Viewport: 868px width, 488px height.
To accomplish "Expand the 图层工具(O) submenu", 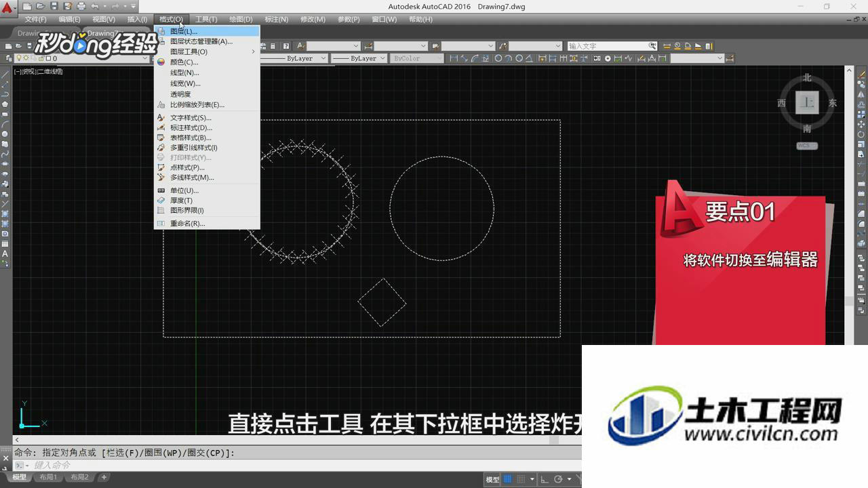I will click(x=207, y=52).
